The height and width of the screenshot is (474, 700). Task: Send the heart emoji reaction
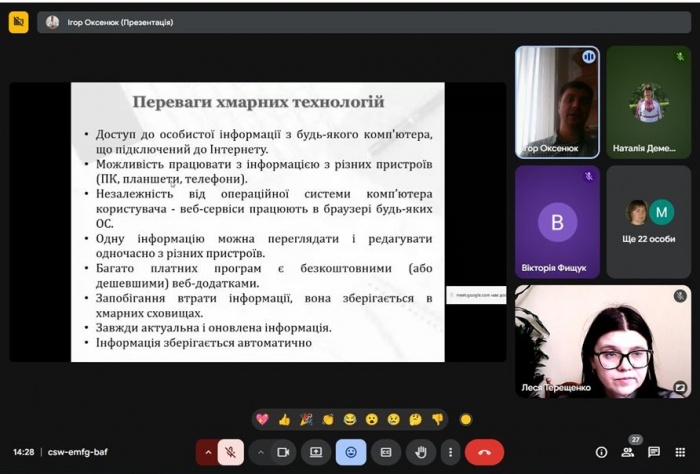tap(262, 419)
